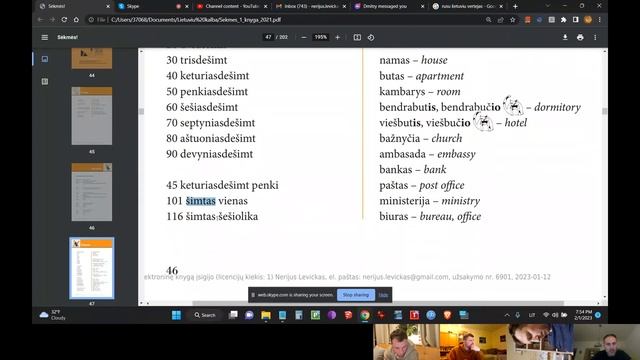The image size is (640, 360).
Task: Open page 46 thumbnail
Action: (x=92, y=192)
